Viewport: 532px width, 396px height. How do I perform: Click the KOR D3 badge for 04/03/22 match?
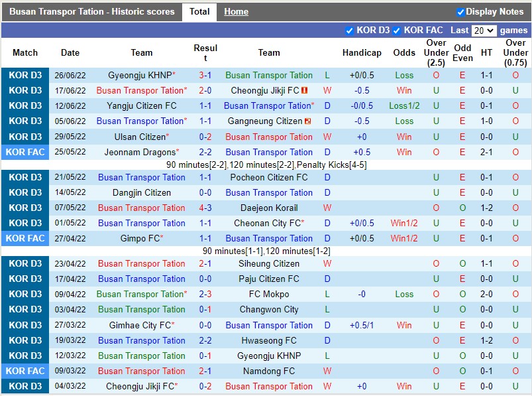click(25, 386)
